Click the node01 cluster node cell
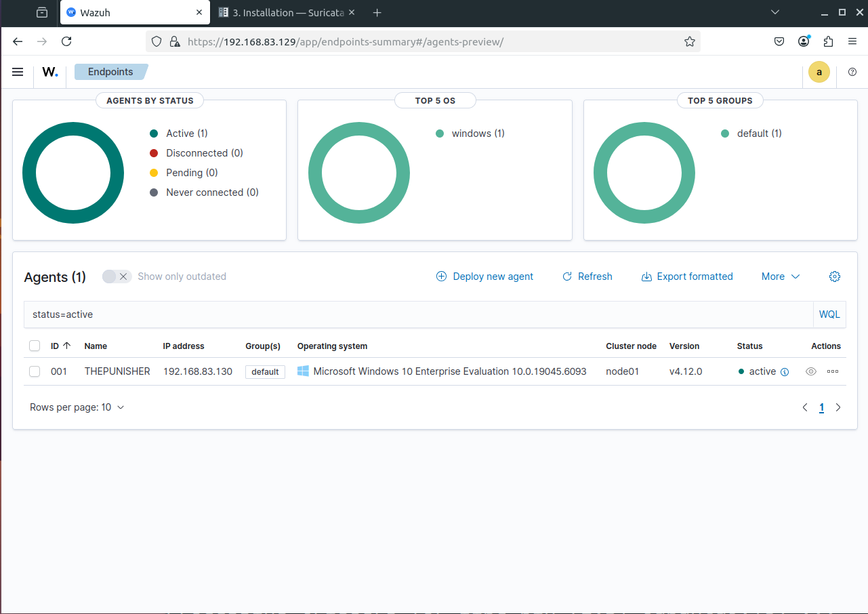The width and height of the screenshot is (868, 614). coord(622,371)
